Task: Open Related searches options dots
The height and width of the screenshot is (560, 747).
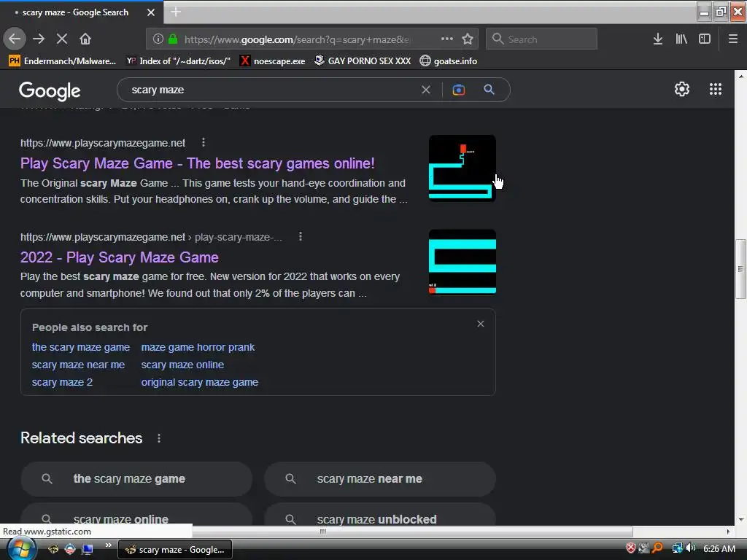Action: [159, 438]
